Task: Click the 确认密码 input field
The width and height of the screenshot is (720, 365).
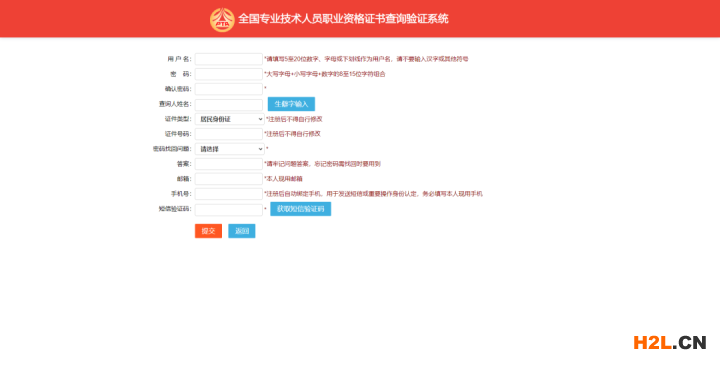Action: (229, 89)
